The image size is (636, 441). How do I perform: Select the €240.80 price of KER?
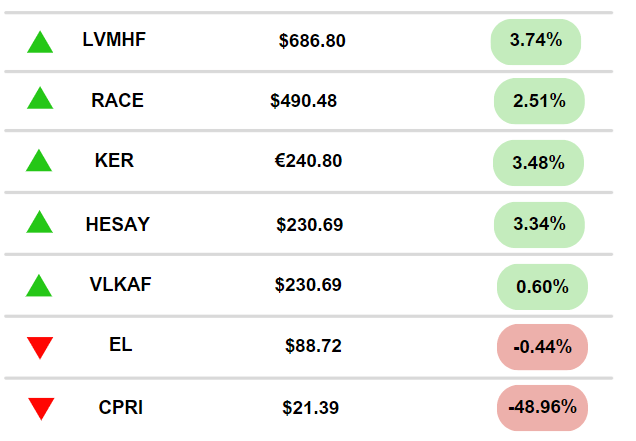pos(308,161)
